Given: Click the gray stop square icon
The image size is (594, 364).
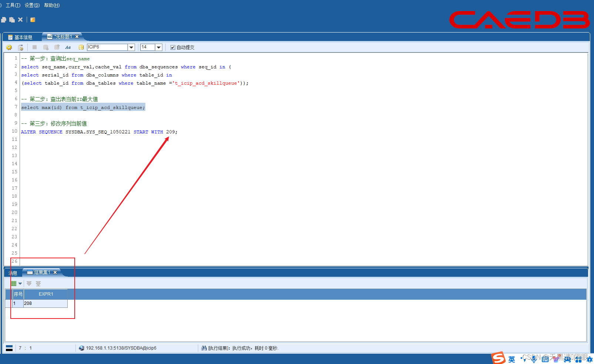Looking at the screenshot, I should coord(34,47).
